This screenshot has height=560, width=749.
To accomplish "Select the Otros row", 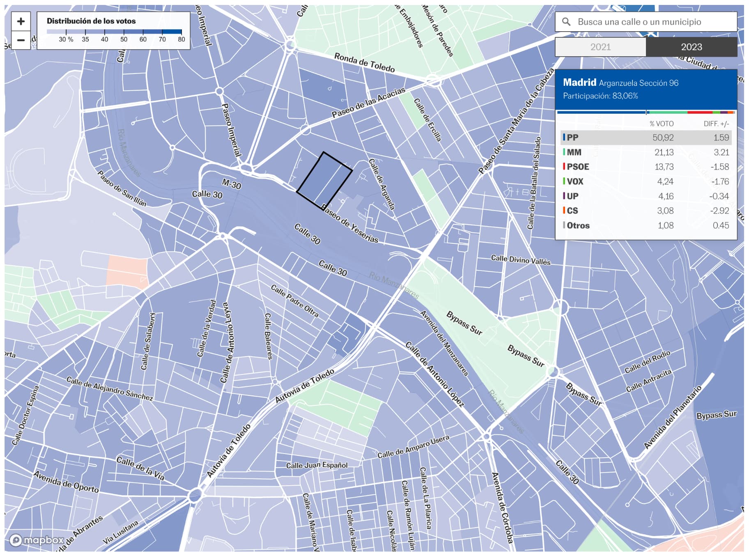I will (x=646, y=225).
